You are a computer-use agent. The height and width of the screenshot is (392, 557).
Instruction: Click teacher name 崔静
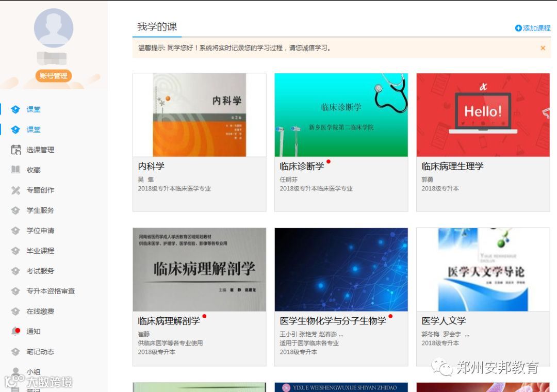(144, 334)
